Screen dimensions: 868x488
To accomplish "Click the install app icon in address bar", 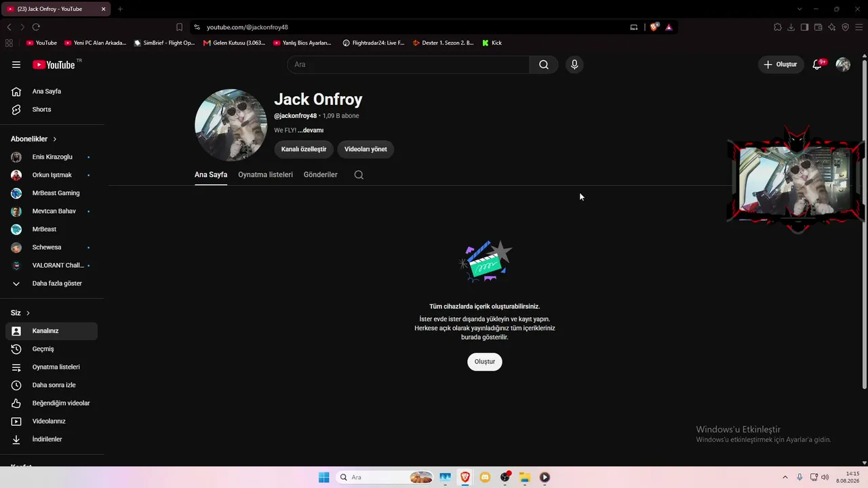I will [634, 27].
